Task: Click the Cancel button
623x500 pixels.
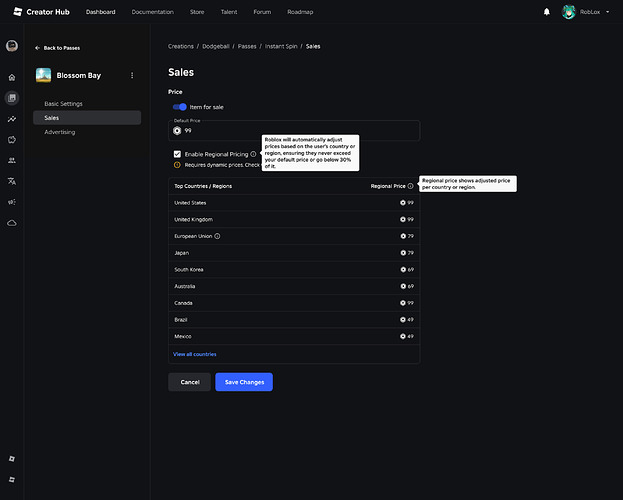Action: 190,382
